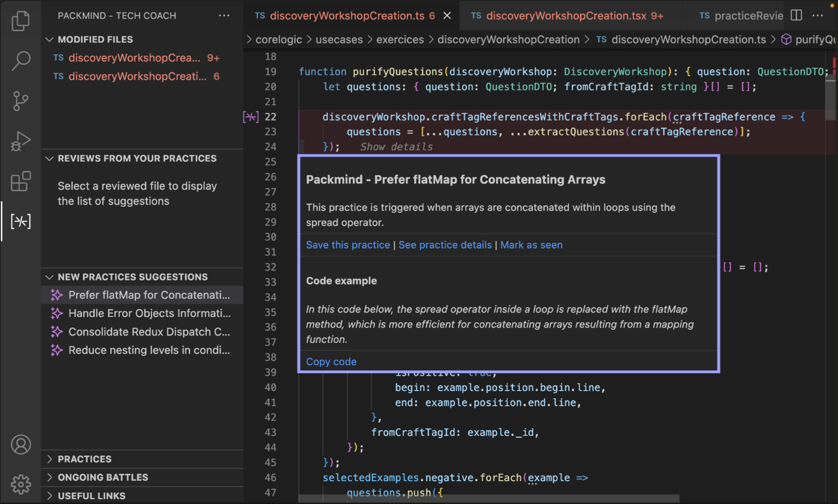Open the Extensions view icon
838x504 pixels.
click(x=21, y=182)
